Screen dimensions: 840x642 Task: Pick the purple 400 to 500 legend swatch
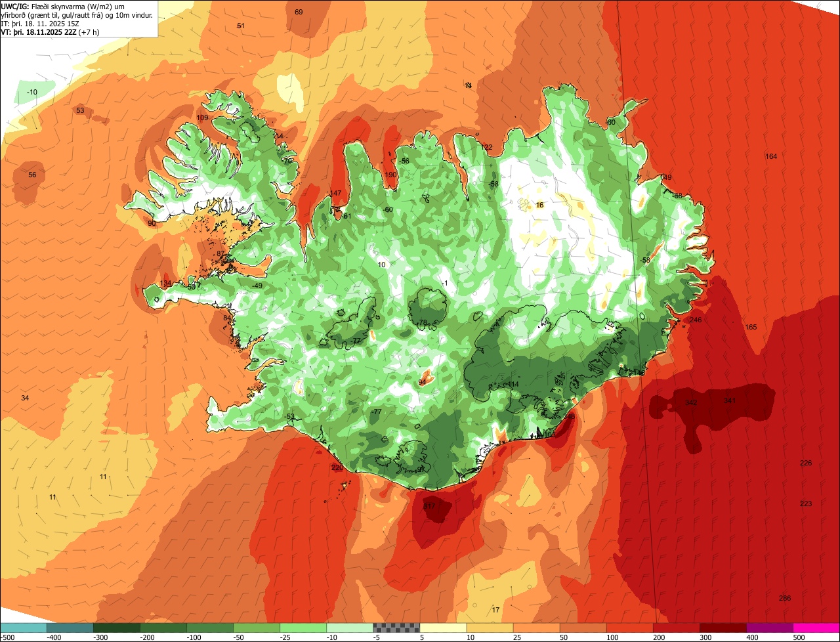pos(768,628)
